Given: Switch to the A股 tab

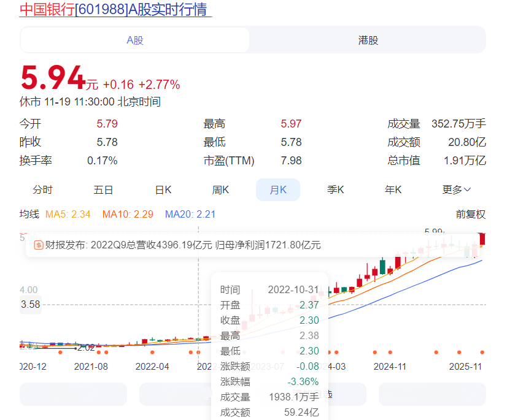Looking at the screenshot, I should point(135,40).
